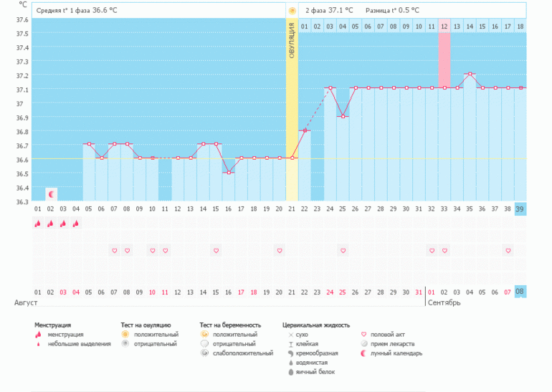Screen dimensions: 552x392
Task: Click the moon icon on cycle day 02
Action: pos(51,194)
